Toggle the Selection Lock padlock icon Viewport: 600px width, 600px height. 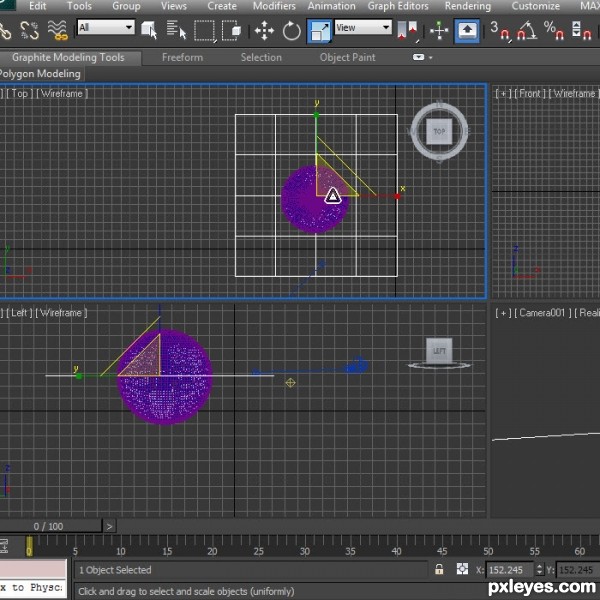coord(439,570)
